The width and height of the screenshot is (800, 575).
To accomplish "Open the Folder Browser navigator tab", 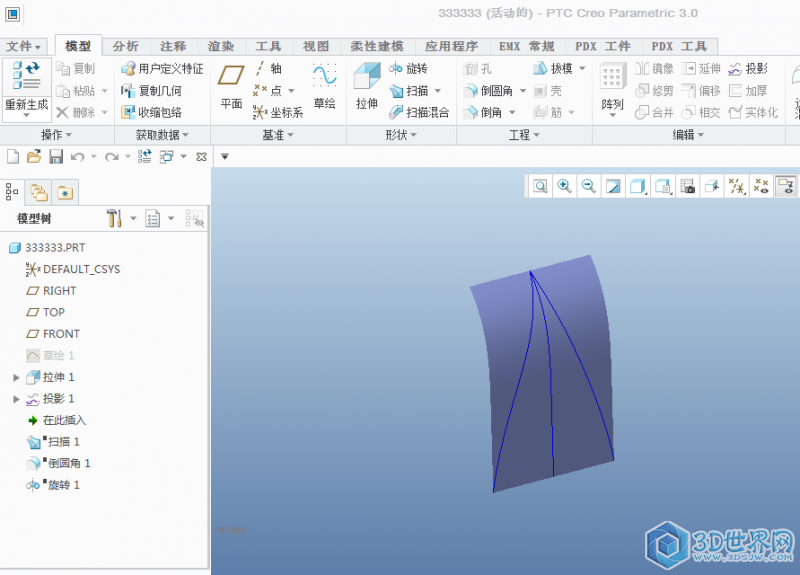I will pos(39,192).
